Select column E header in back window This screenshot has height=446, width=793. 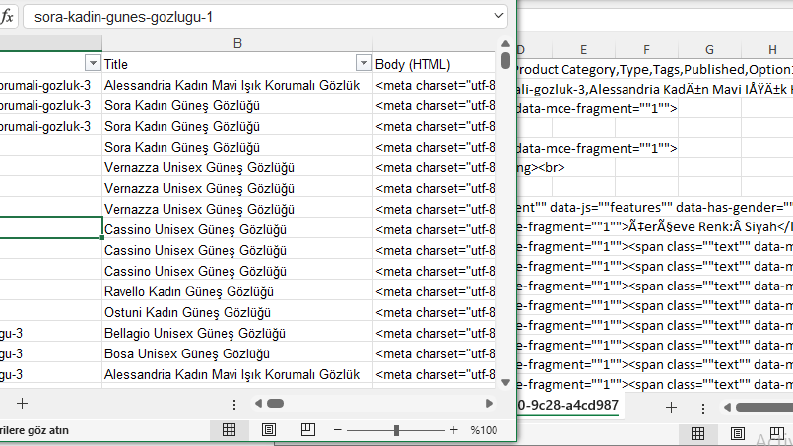(x=583, y=50)
